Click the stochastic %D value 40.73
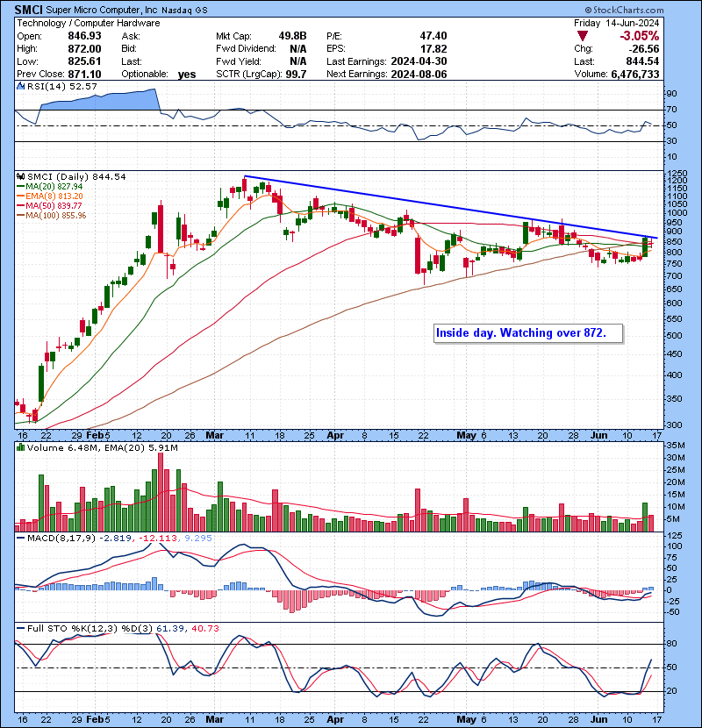Screen dimensions: 702x728 point(205,629)
